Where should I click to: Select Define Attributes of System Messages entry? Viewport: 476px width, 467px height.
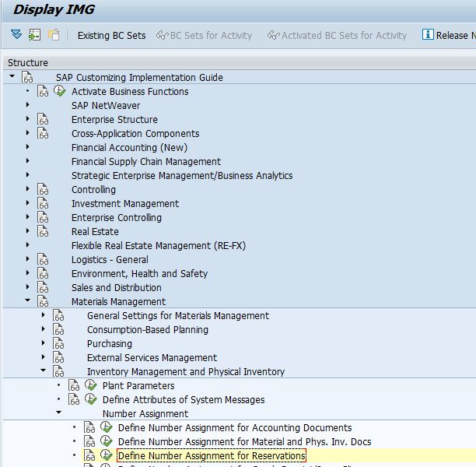coord(184,400)
